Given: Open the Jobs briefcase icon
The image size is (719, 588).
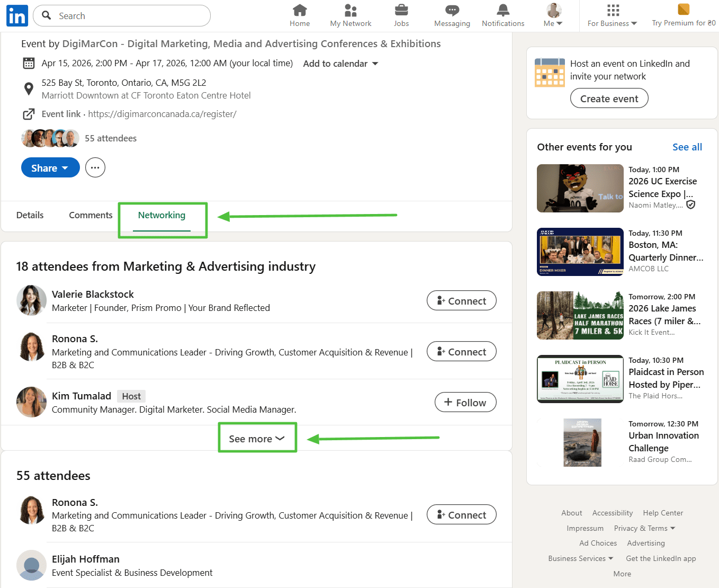Looking at the screenshot, I should point(401,11).
